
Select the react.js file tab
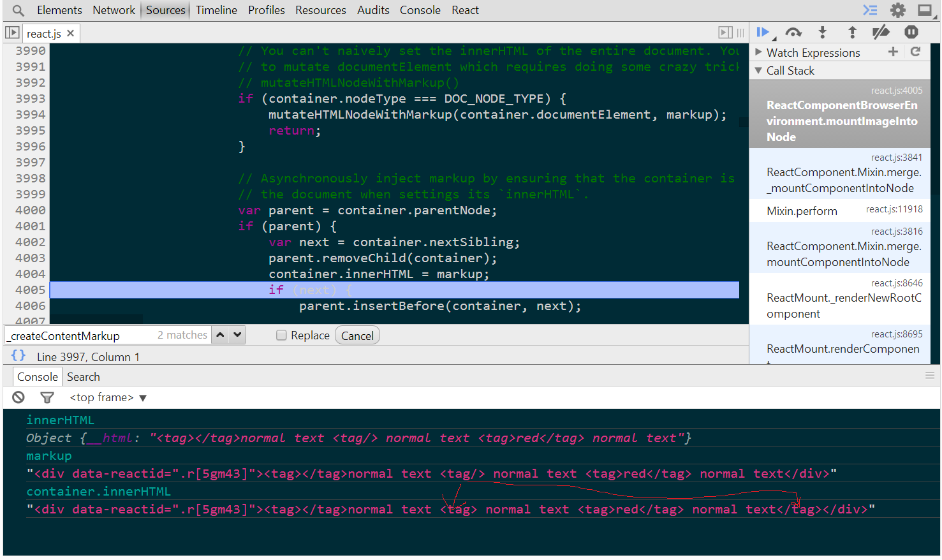tap(44, 33)
